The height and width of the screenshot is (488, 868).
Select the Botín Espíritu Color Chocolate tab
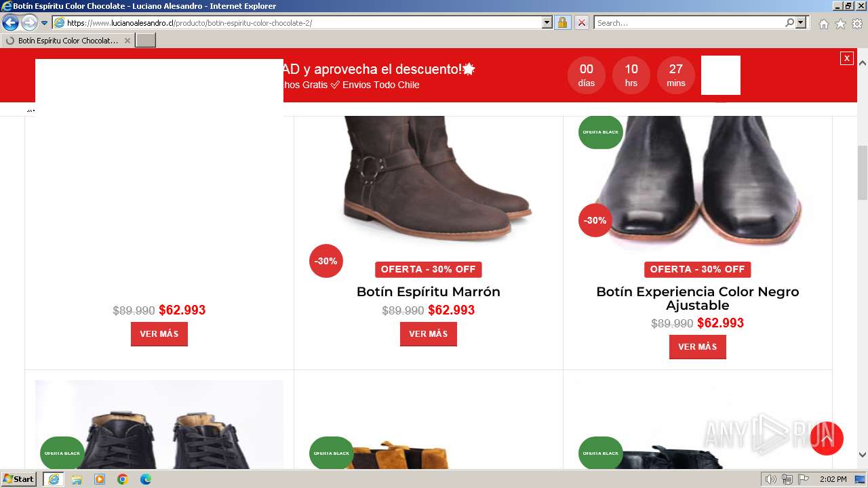coord(66,41)
